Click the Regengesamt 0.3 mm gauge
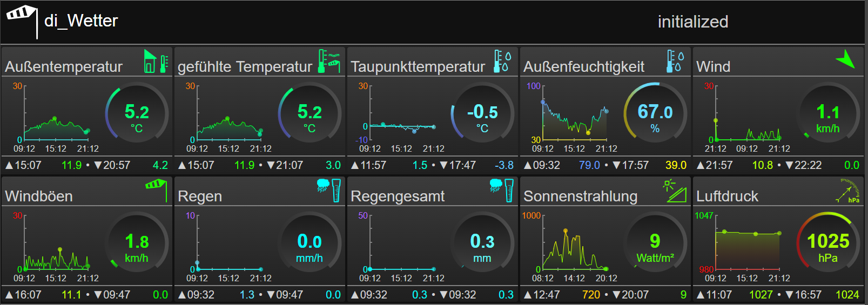Viewport: 868px width, 305px height. [x=482, y=243]
